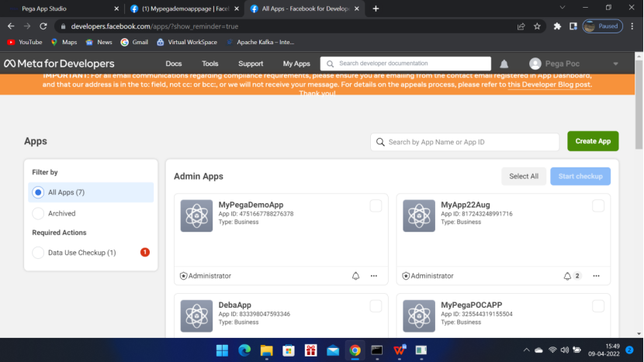Open the tab search dropdown in Chrome
The width and height of the screenshot is (644, 362).
coord(563,8)
